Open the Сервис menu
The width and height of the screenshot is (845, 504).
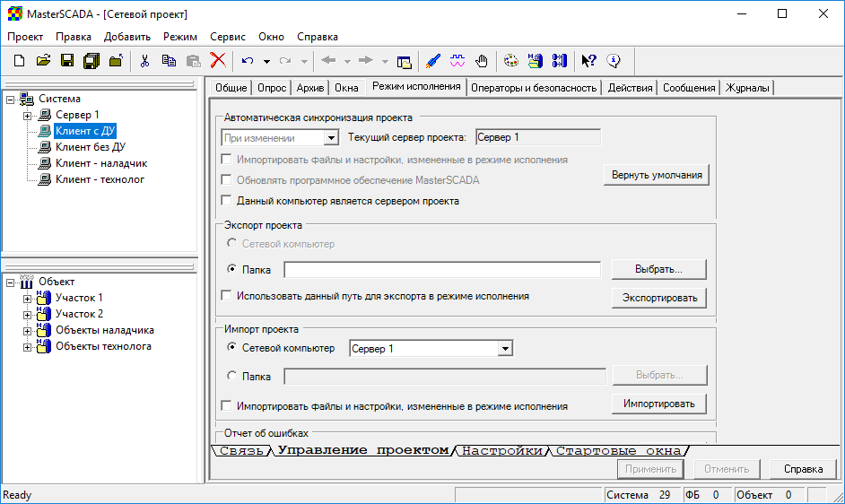point(228,37)
